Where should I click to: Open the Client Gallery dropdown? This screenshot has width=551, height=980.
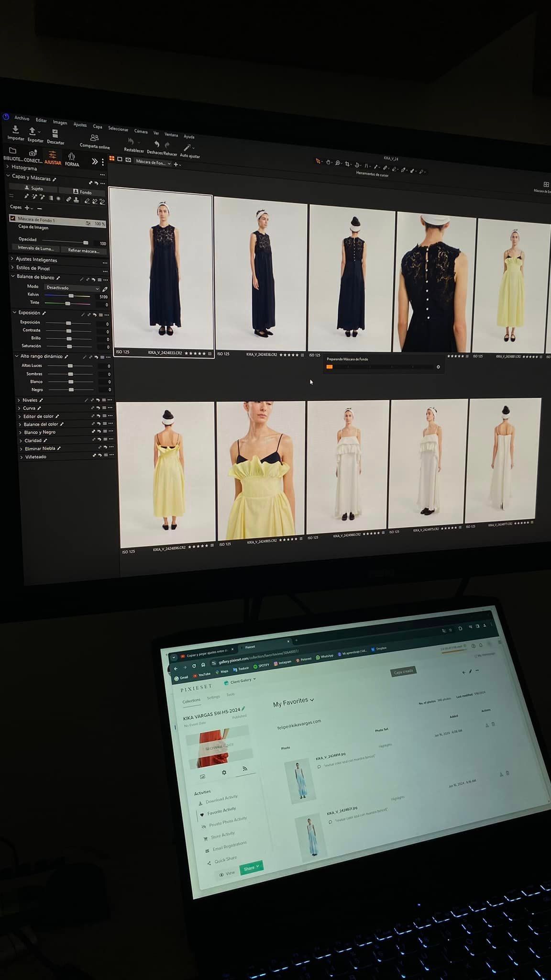point(240,681)
